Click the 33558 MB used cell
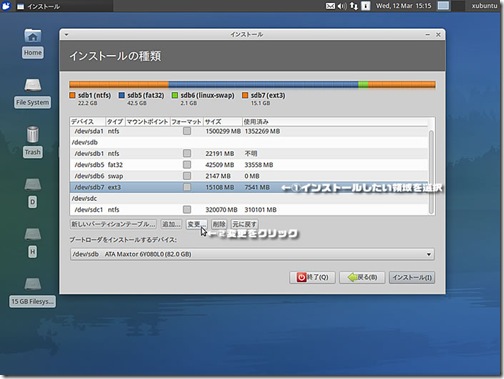Viewport: 504px width, 379px height. [259, 165]
